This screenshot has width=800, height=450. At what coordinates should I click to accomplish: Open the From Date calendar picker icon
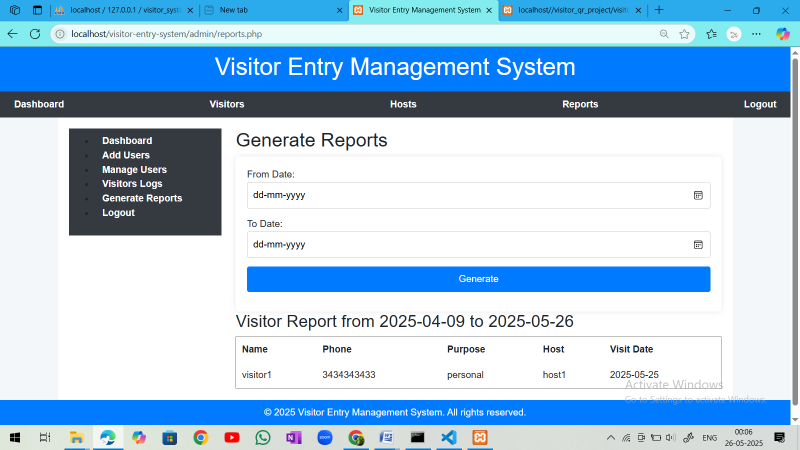(698, 195)
